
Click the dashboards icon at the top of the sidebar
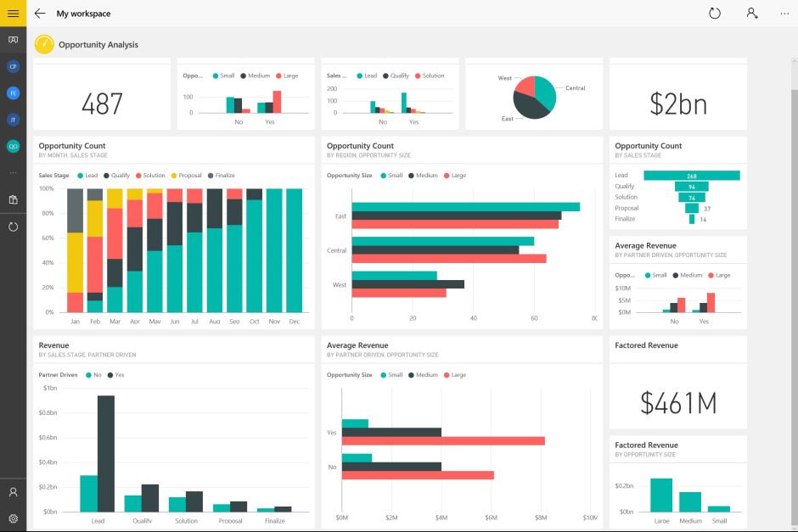13,38
